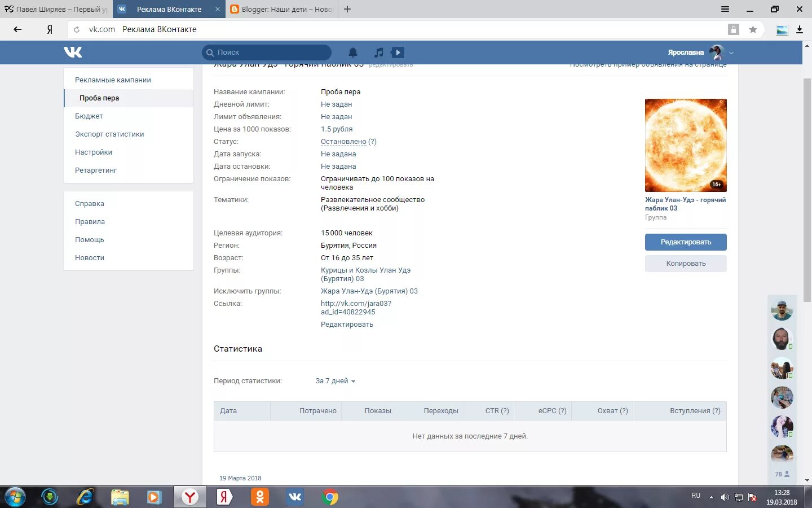
Task: Open browser hamburger menu
Action: coord(725,9)
